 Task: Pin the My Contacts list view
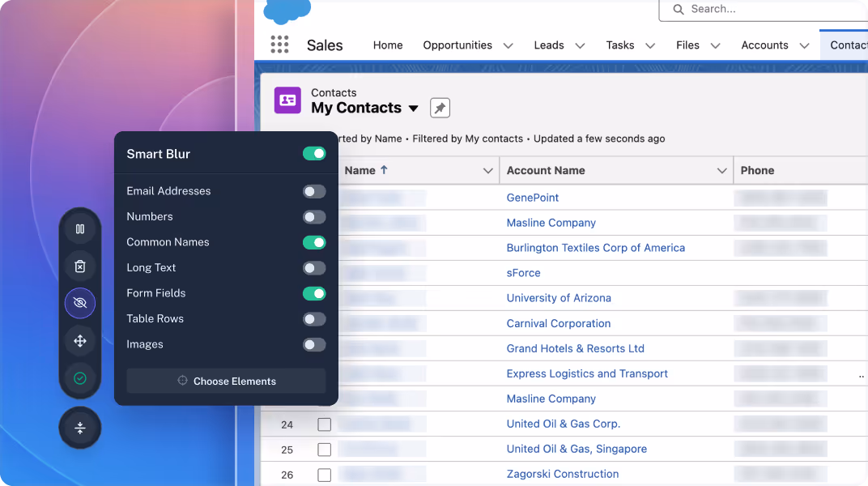[440, 108]
